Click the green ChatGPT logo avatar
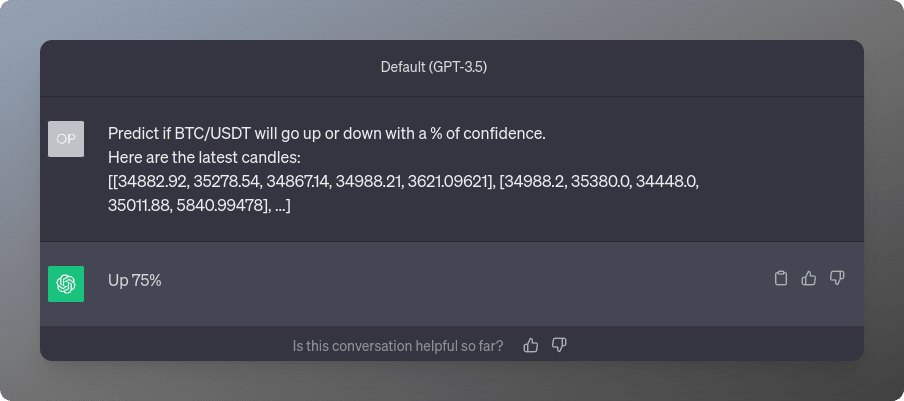 pyautogui.click(x=66, y=283)
